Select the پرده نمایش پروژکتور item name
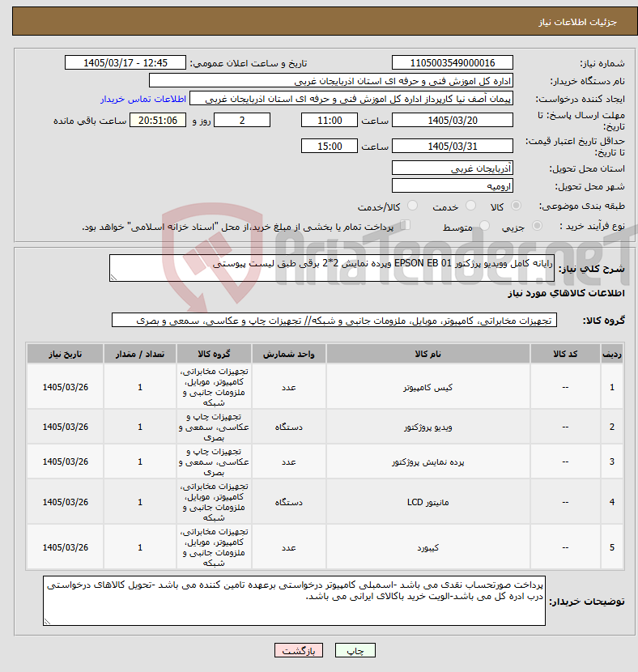638x672 pixels. (x=427, y=462)
